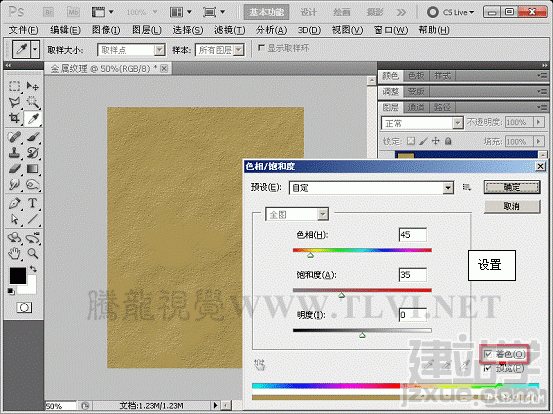The image size is (553, 414).
Task: Toggle the 预览 (Preview) checkbox
Action: pyautogui.click(x=488, y=369)
